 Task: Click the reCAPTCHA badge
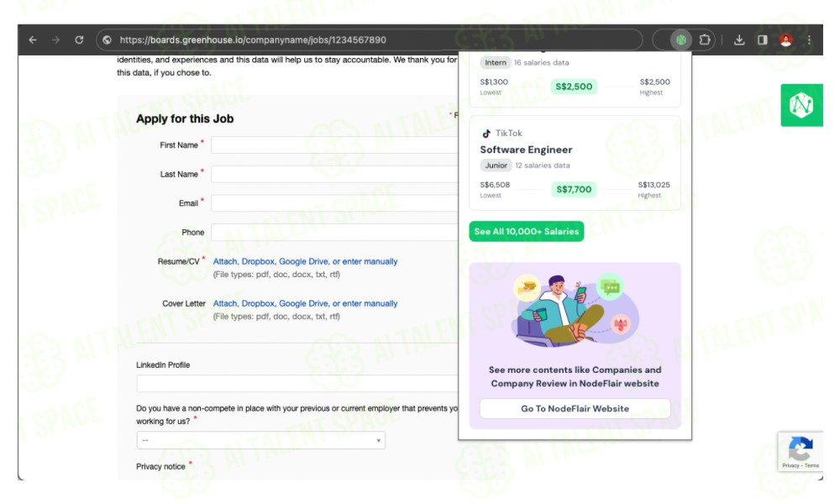click(x=801, y=452)
